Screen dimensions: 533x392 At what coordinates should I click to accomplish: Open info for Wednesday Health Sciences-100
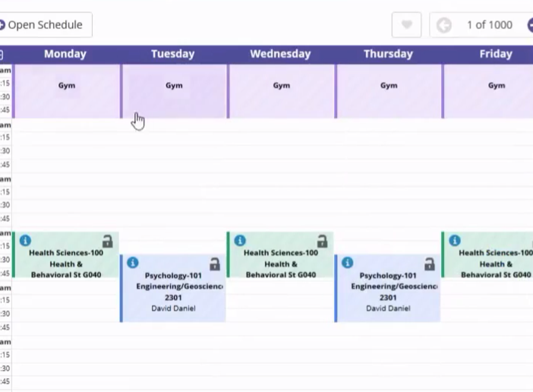pos(240,240)
